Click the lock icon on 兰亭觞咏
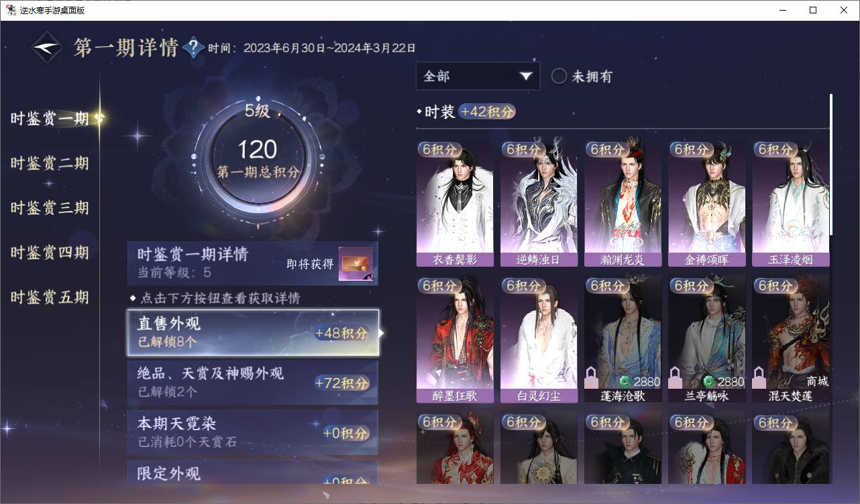 676,376
